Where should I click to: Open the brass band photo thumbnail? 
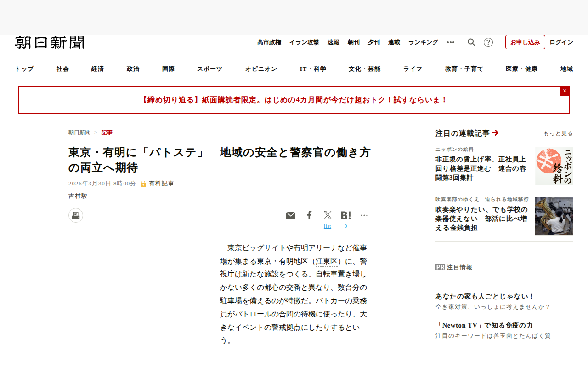pyautogui.click(x=554, y=216)
